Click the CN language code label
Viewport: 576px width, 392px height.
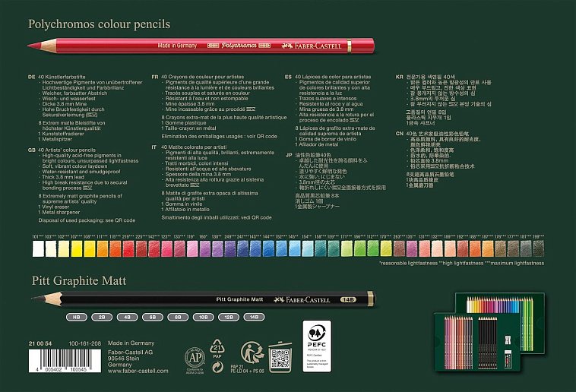tap(400, 134)
